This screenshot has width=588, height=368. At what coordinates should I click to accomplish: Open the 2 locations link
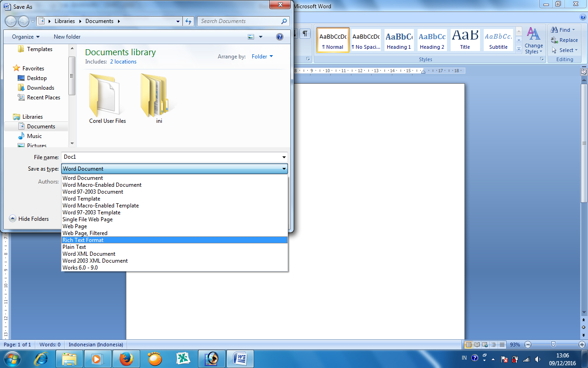[123, 62]
